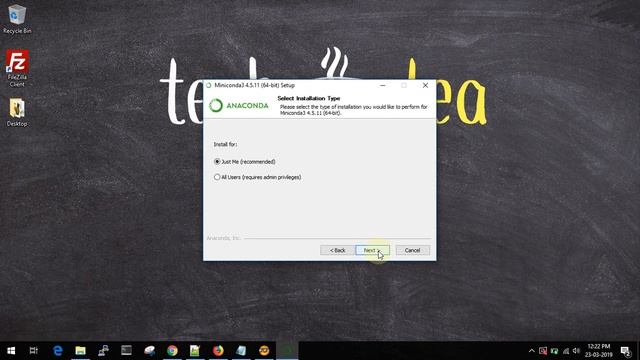The height and width of the screenshot is (360, 640).
Task: Open File Explorer from the taskbar
Action: click(x=80, y=351)
